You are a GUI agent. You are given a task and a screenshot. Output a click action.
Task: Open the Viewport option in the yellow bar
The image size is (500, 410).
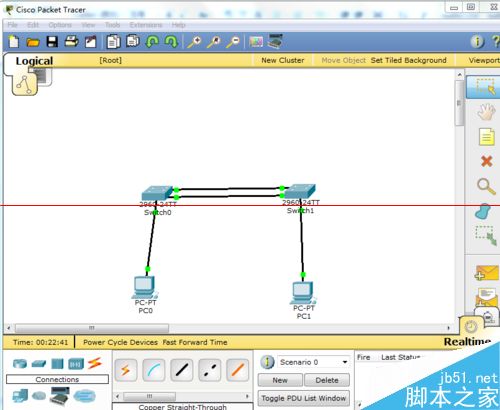click(x=484, y=60)
